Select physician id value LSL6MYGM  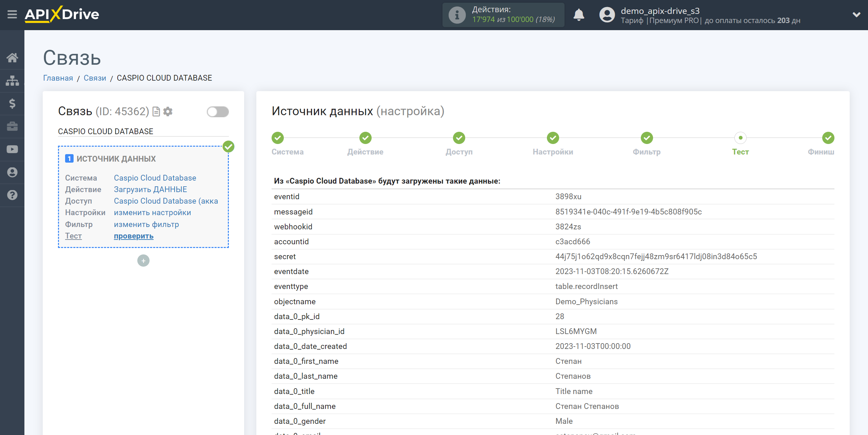pos(576,331)
